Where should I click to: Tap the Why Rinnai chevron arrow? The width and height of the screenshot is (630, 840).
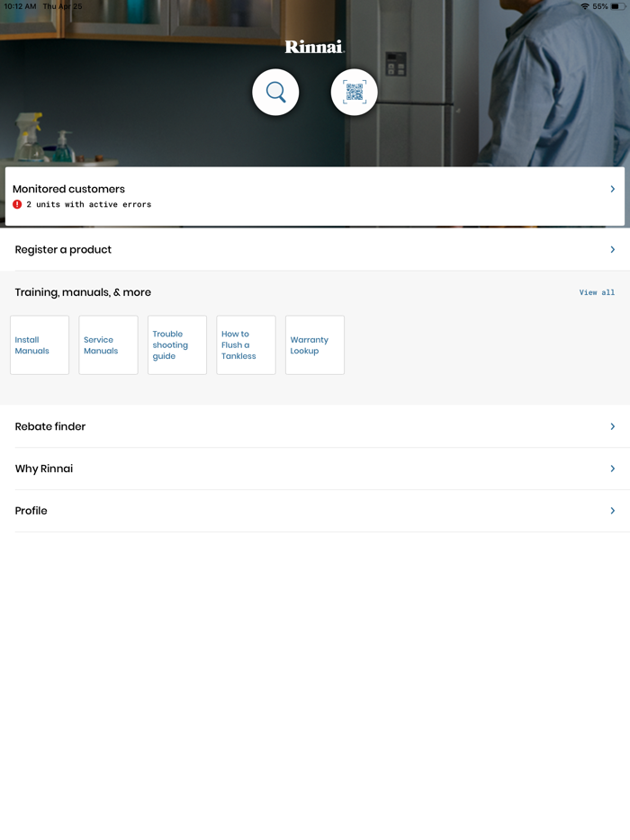(612, 469)
